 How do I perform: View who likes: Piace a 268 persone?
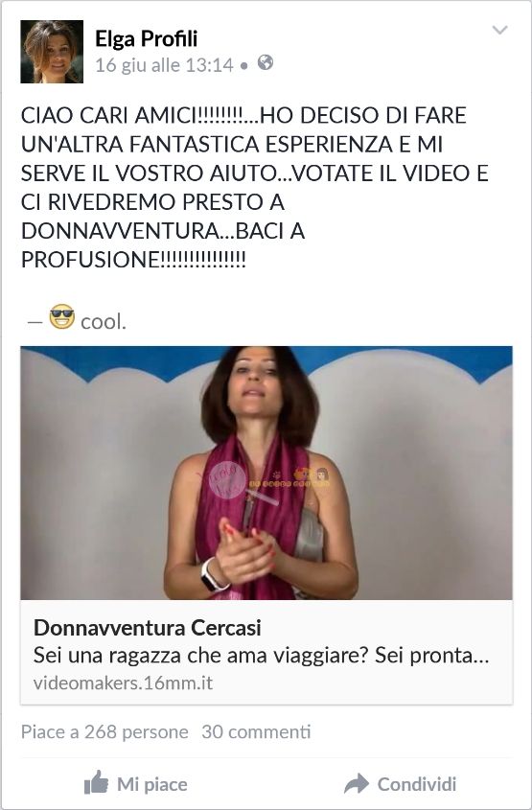click(x=104, y=732)
